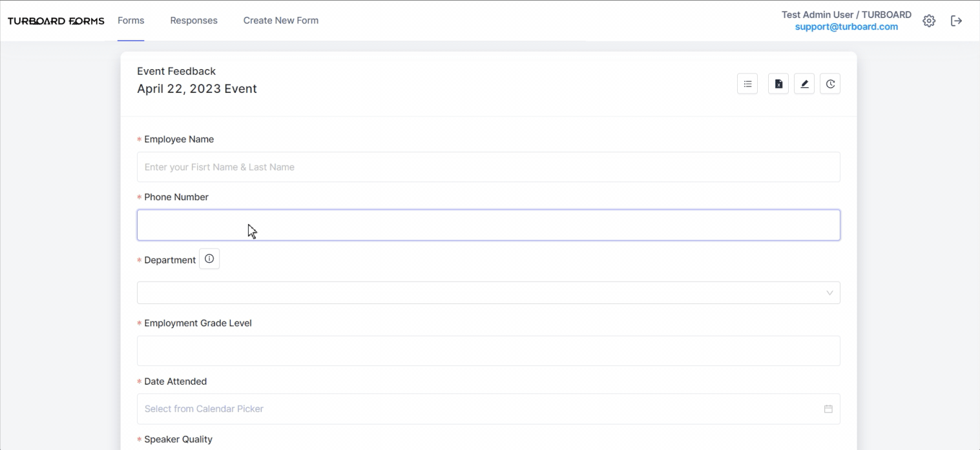The image size is (980, 450).
Task: Click the 'Employee Name' label
Action: coord(179,139)
